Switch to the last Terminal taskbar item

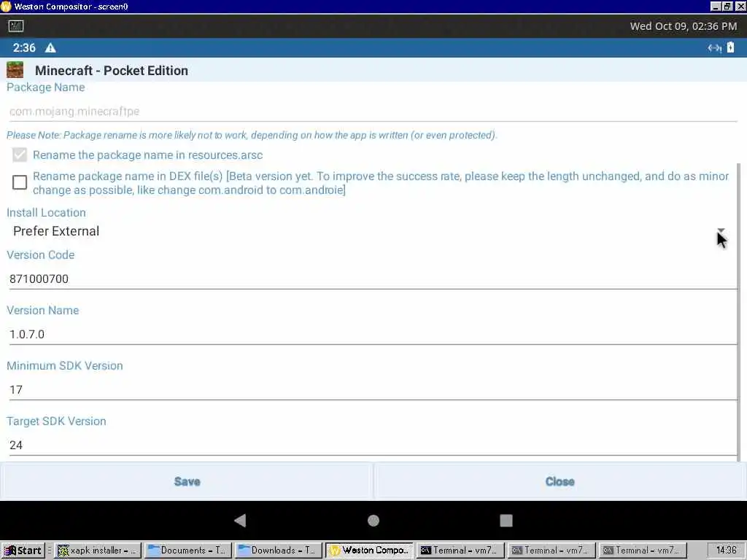pos(643,551)
